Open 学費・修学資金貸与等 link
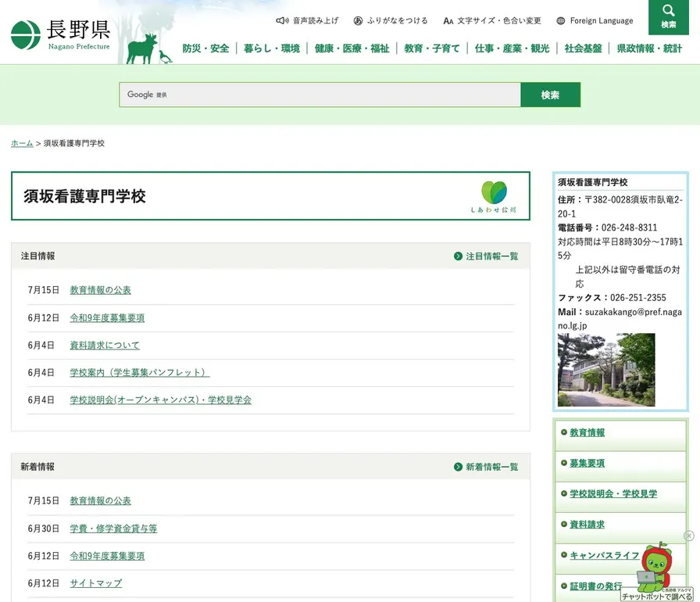The height and width of the screenshot is (602, 700). (113, 529)
